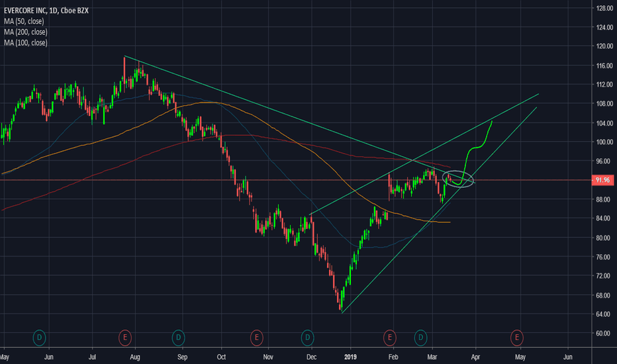Click the 60.00 price axis label
The height and width of the screenshot is (364, 617).
[x=604, y=334]
